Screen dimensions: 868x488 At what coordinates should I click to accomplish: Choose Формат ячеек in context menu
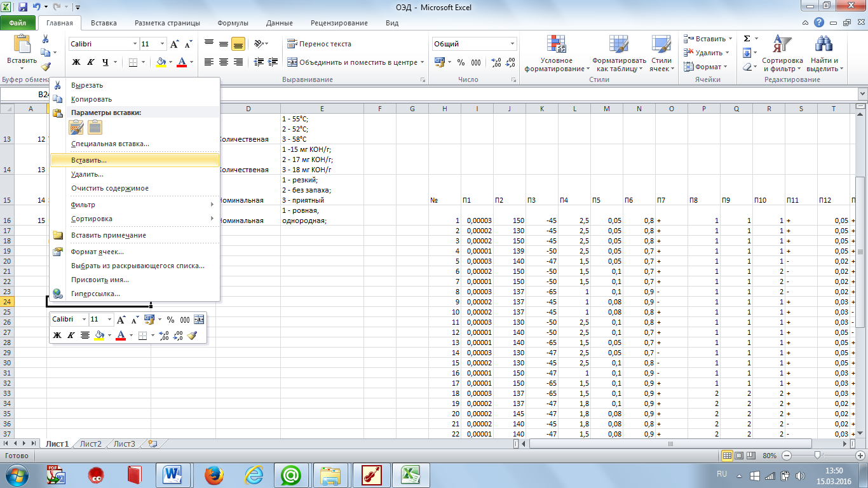134,252
